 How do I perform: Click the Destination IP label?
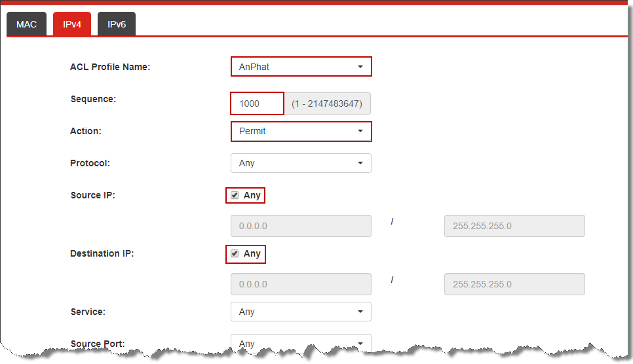click(102, 253)
